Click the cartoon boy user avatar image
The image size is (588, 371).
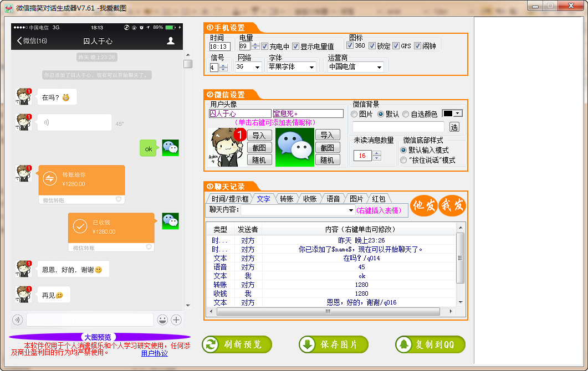227,147
